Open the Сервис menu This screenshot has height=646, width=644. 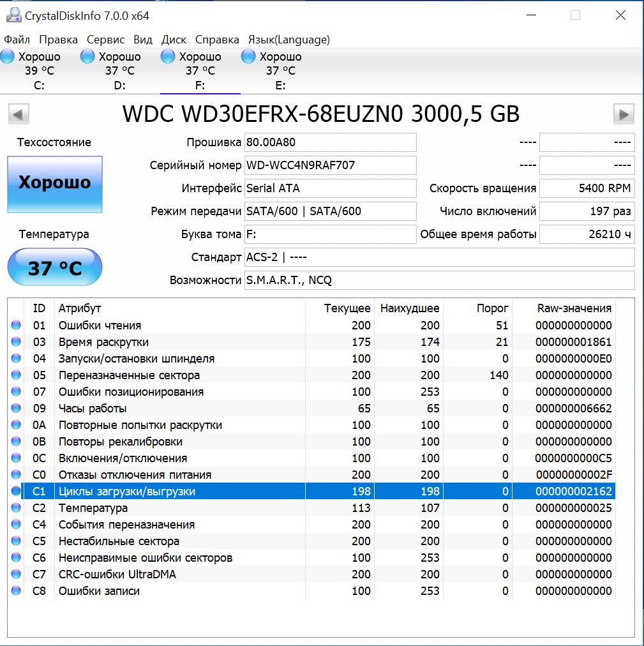[x=106, y=40]
